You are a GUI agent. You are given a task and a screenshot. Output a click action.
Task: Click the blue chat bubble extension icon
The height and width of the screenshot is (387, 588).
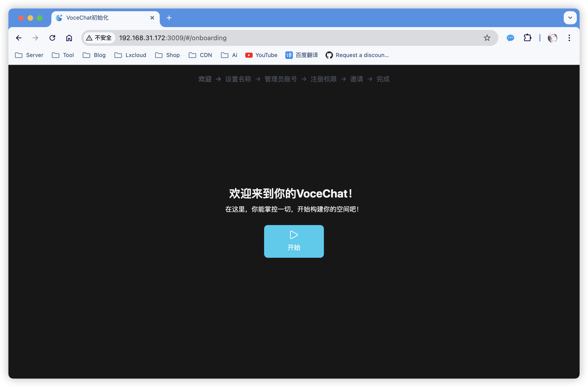click(510, 38)
